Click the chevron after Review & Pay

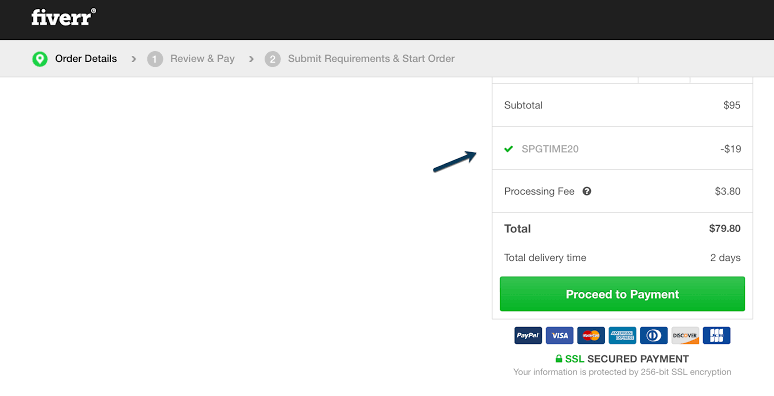[x=251, y=59]
